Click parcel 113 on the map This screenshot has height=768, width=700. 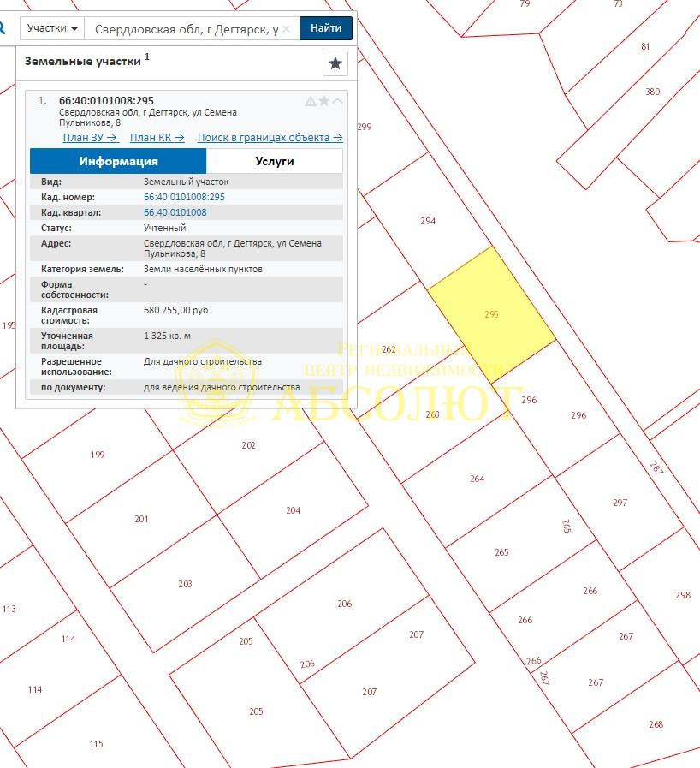(x=9, y=609)
